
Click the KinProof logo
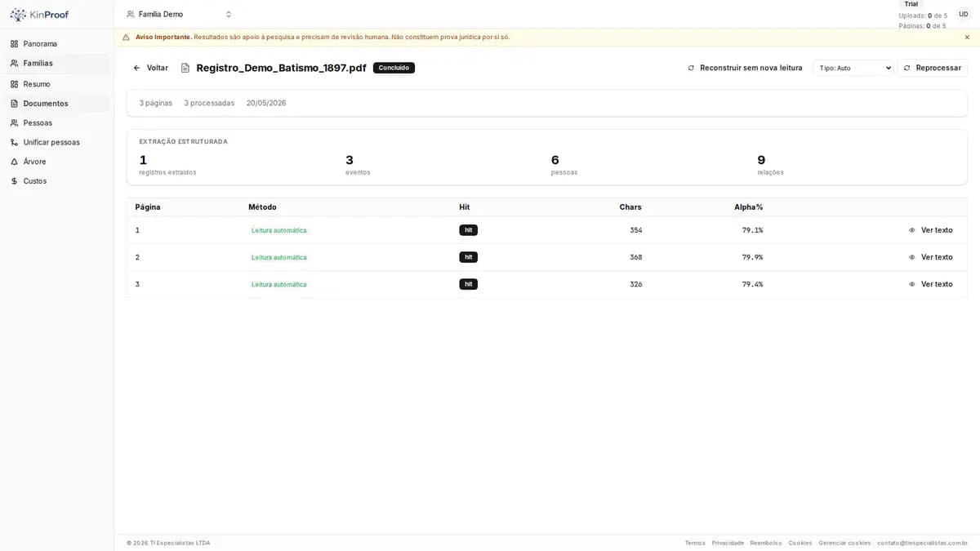click(39, 15)
